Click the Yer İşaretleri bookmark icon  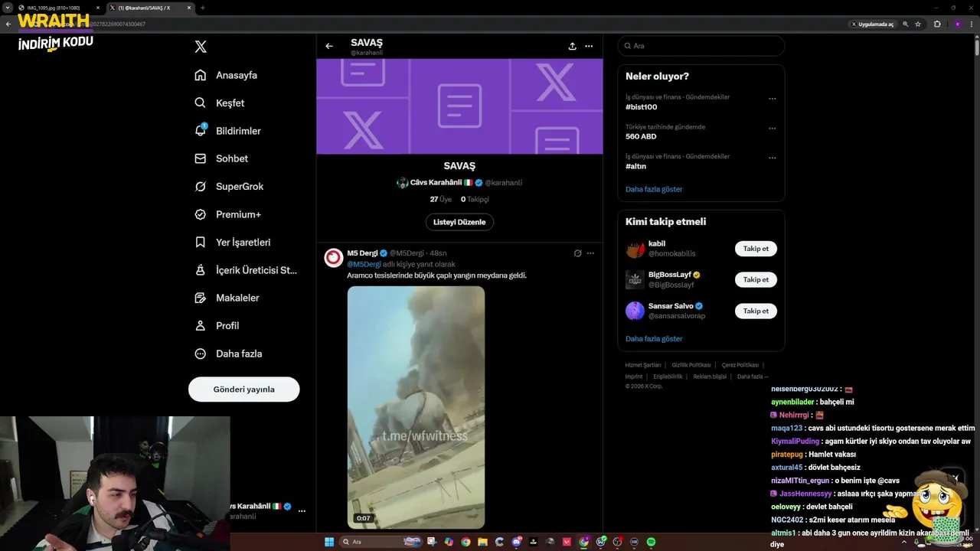pyautogui.click(x=201, y=242)
